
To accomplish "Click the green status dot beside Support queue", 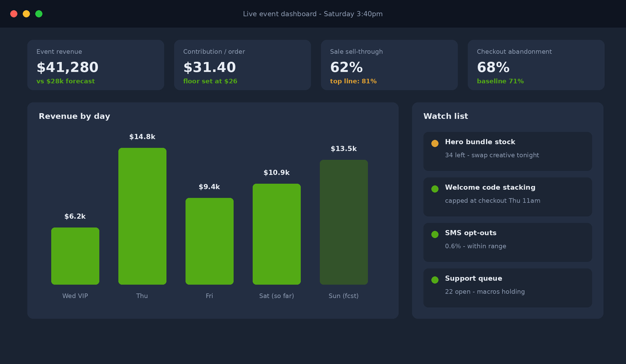I will pyautogui.click(x=435, y=280).
